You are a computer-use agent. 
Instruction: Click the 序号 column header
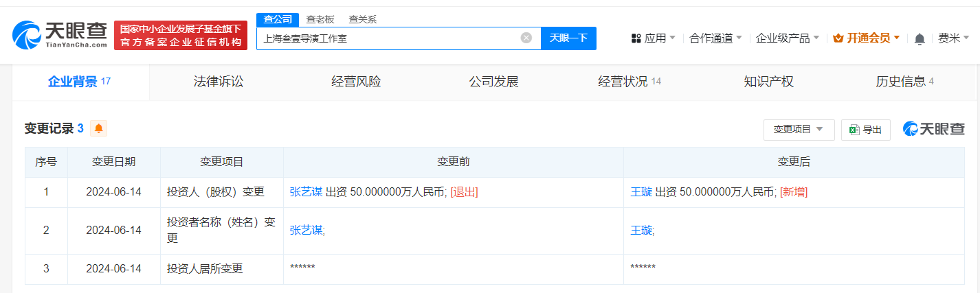tap(46, 162)
